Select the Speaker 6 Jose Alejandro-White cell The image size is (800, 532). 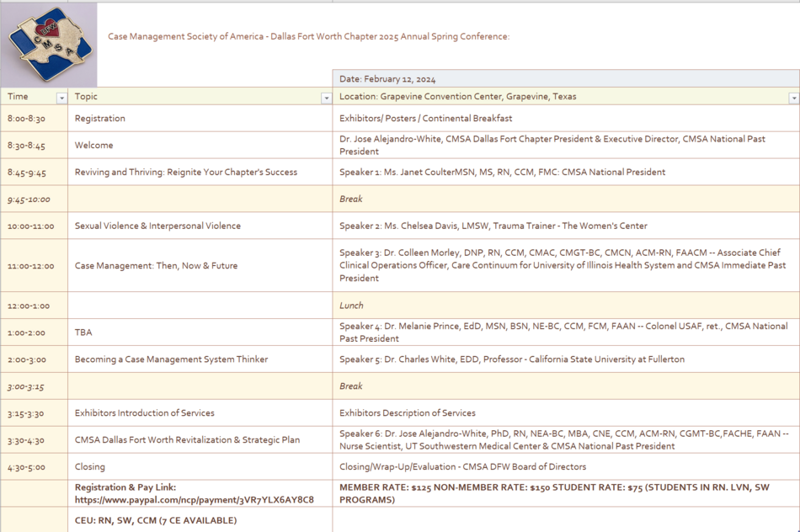(x=566, y=440)
